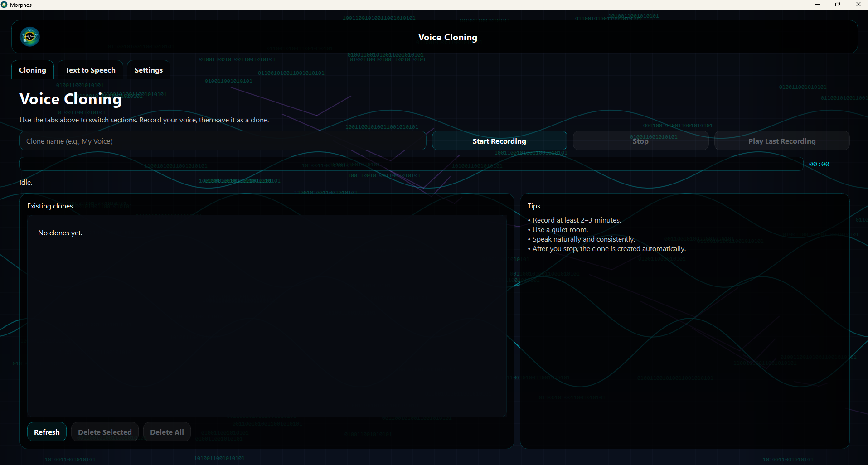Refresh the existing clones list
The width and height of the screenshot is (868, 465).
tap(47, 431)
